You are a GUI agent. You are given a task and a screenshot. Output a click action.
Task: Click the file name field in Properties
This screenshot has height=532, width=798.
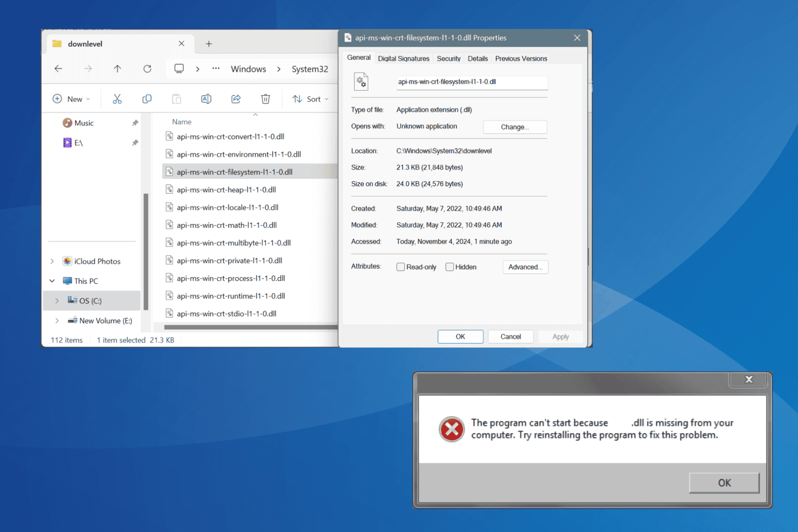(472, 82)
